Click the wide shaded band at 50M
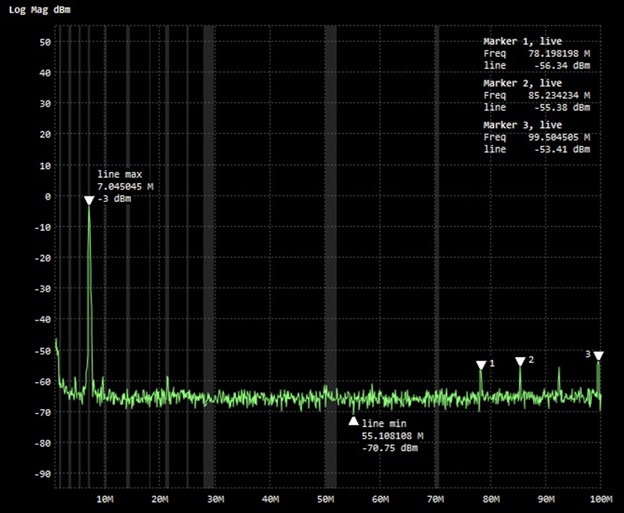624x513 pixels. click(x=330, y=250)
